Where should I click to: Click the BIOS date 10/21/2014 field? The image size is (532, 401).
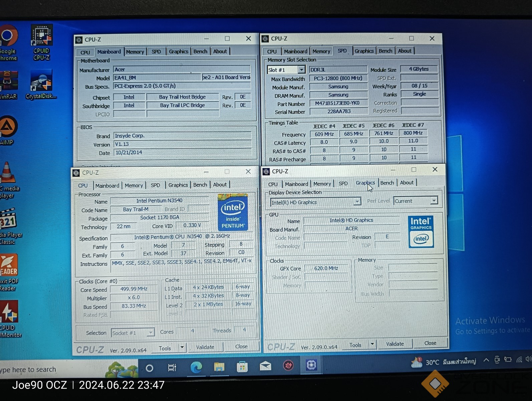tap(182, 152)
